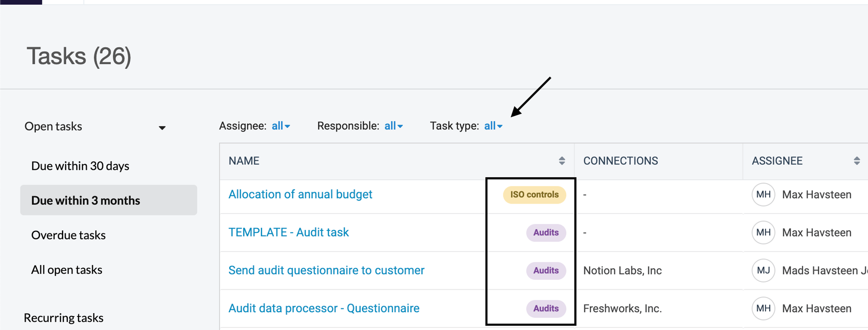868x330 pixels.
Task: Sort the ASSIGNEE column using its sort icon
Action: point(857,160)
